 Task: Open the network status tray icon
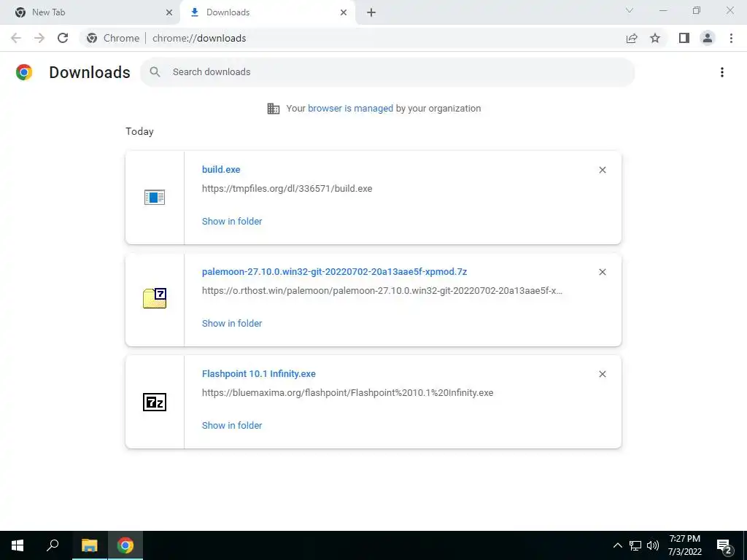coord(635,545)
